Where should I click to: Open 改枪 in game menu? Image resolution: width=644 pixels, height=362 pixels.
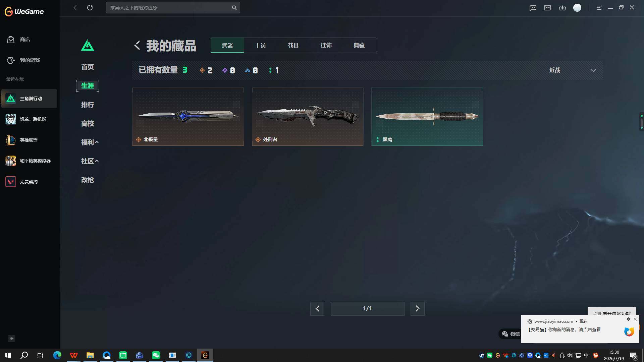pyautogui.click(x=88, y=180)
